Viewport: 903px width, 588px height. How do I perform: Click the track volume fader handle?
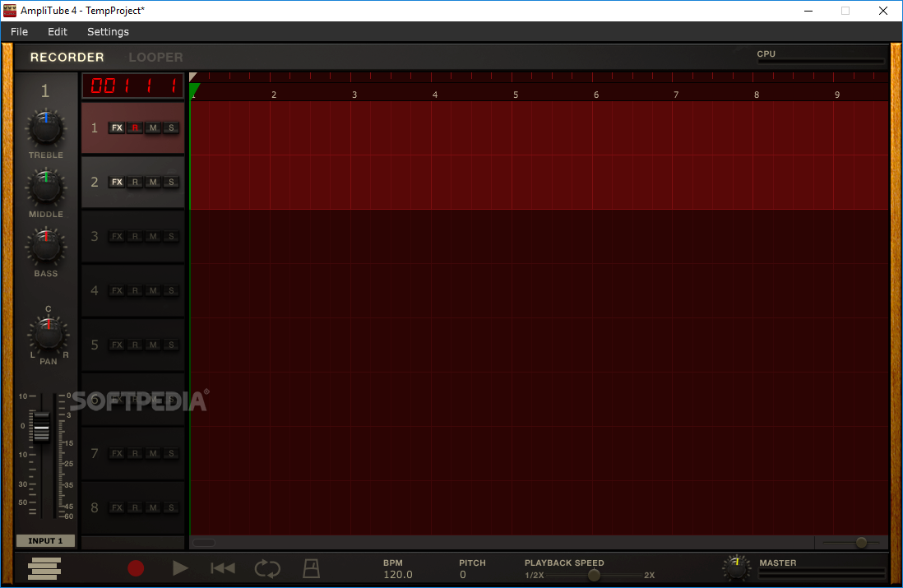coord(41,427)
